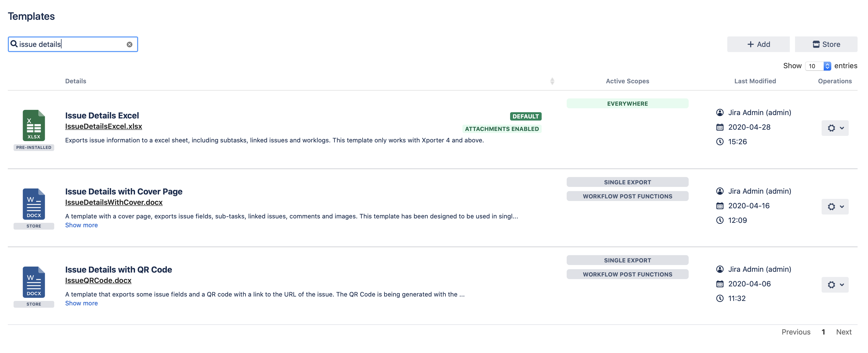Image resolution: width=868 pixels, height=353 pixels.
Task: Download IssueDetailsWithCover.docx via its link
Action: tap(114, 203)
